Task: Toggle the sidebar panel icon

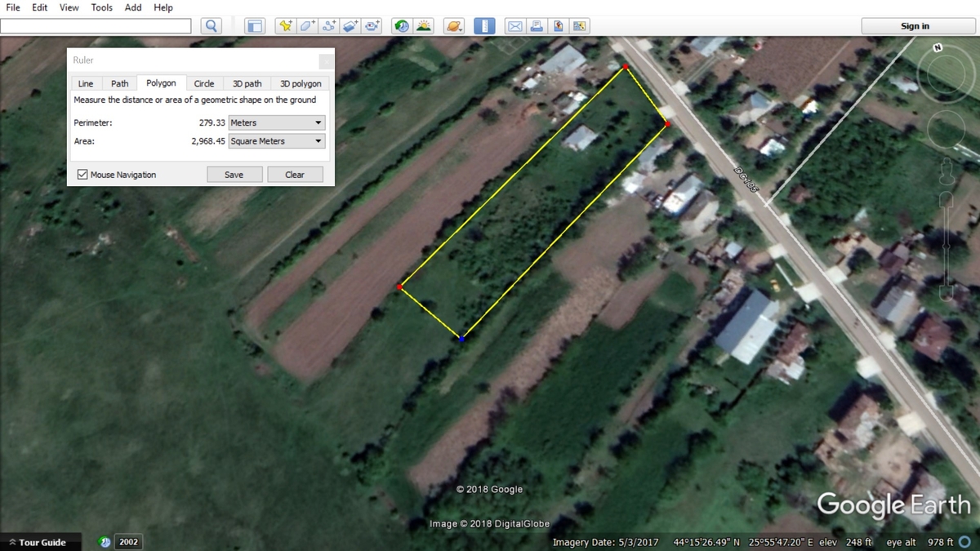Action: pyautogui.click(x=256, y=26)
